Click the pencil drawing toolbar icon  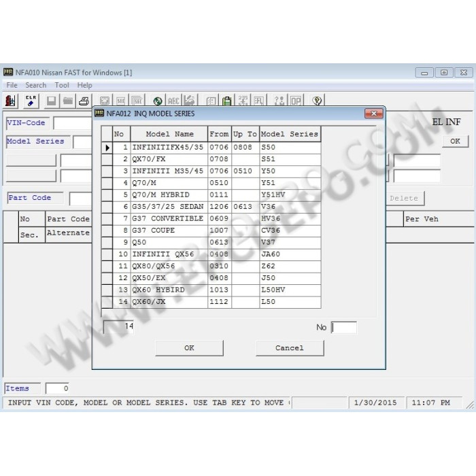click(190, 101)
